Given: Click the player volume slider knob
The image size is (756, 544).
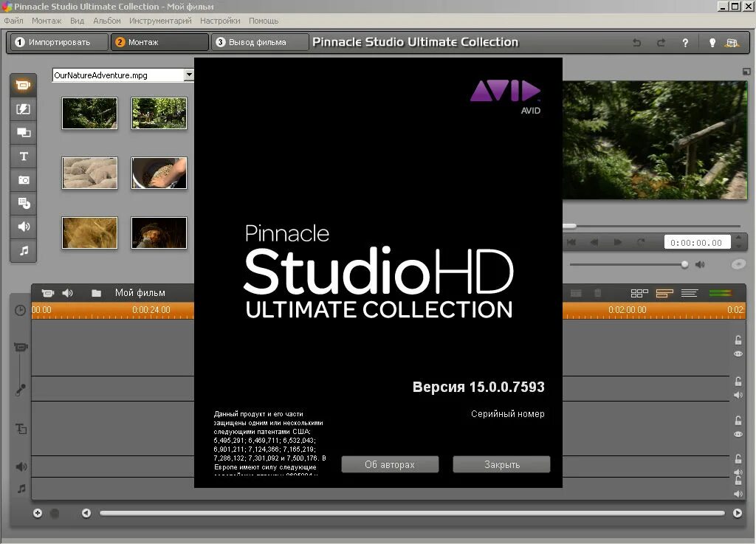Looking at the screenshot, I should point(684,264).
